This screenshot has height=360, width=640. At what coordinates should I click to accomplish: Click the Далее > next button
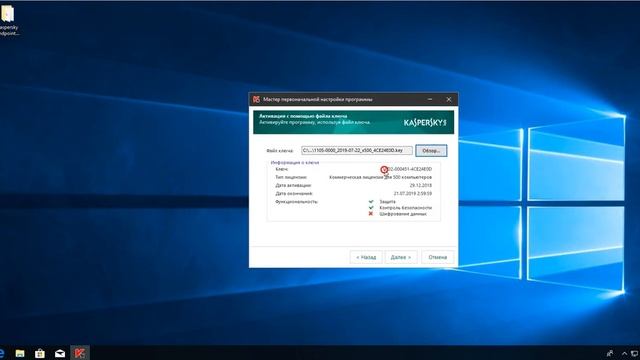(401, 257)
